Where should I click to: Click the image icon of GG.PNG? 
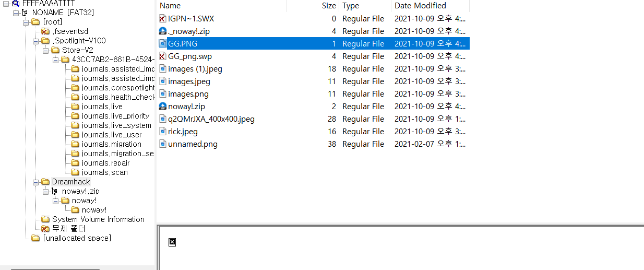click(x=162, y=44)
